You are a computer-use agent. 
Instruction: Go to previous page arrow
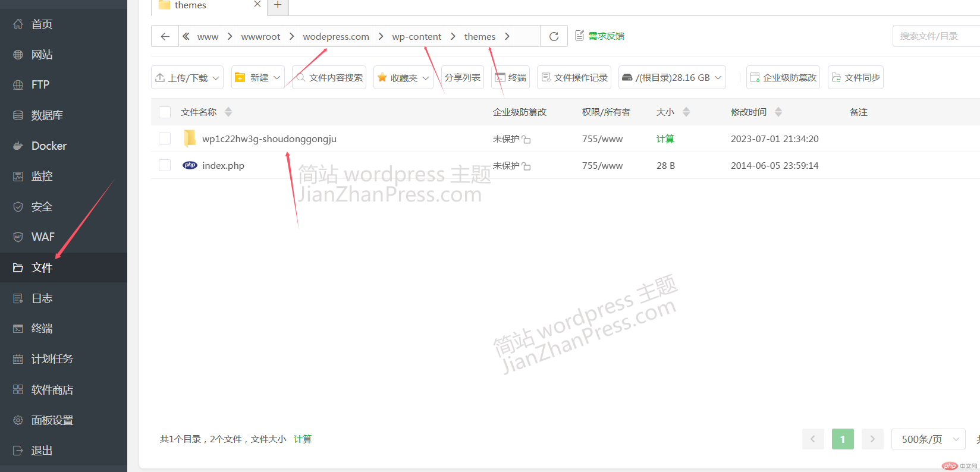pos(813,439)
